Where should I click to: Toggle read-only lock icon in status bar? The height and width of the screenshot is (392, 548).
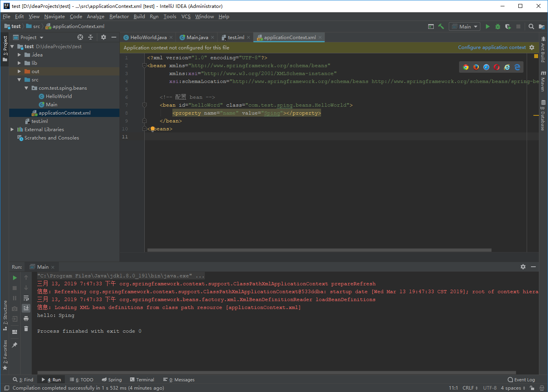point(532,388)
